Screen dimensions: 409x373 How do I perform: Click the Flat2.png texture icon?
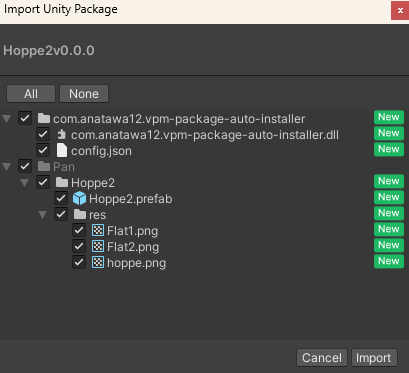(x=98, y=246)
